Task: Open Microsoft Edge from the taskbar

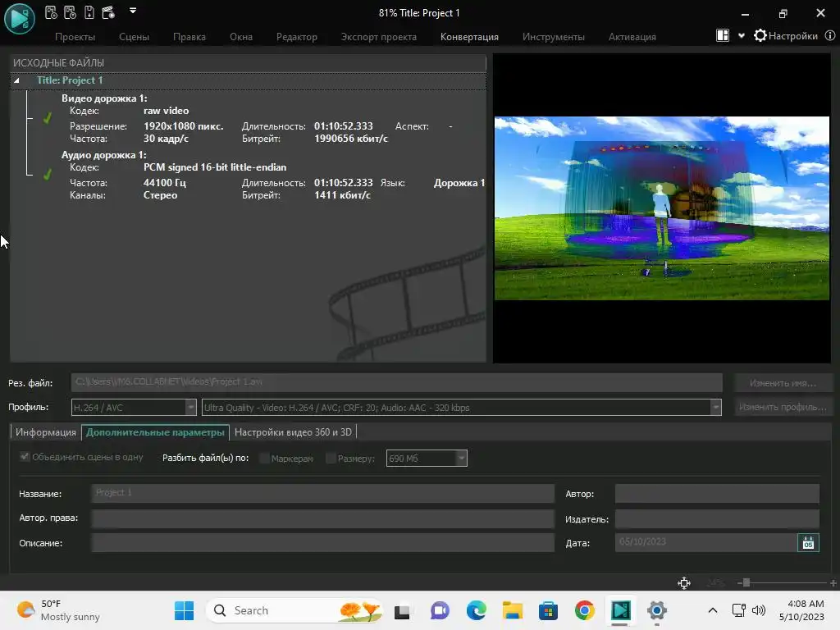Action: click(476, 610)
